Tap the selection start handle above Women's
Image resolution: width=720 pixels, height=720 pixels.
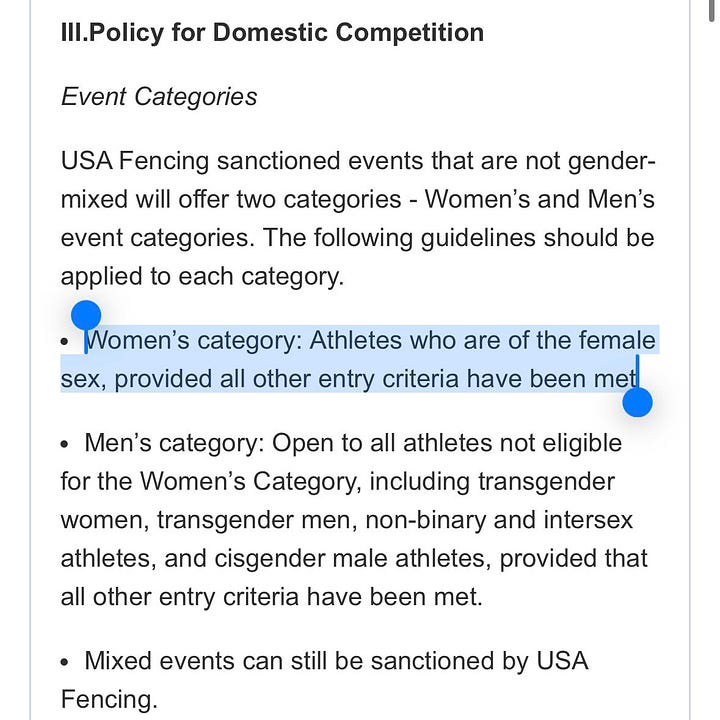coord(86,315)
